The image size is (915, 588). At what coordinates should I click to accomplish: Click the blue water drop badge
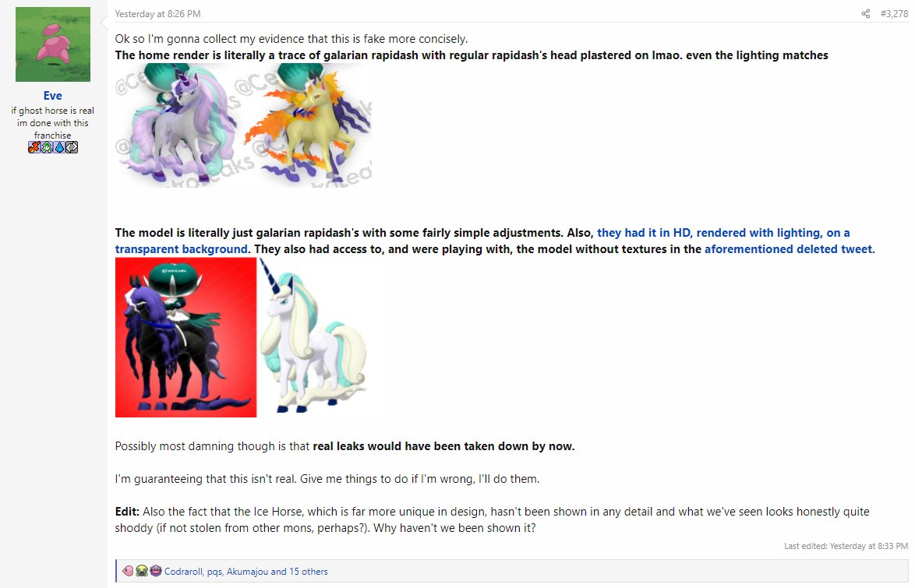[59, 147]
